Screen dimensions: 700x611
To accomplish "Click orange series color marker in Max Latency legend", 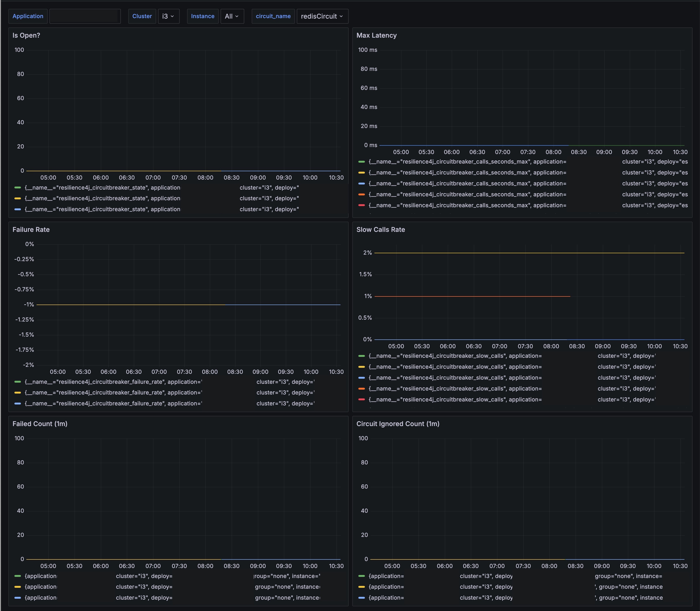I will (362, 194).
